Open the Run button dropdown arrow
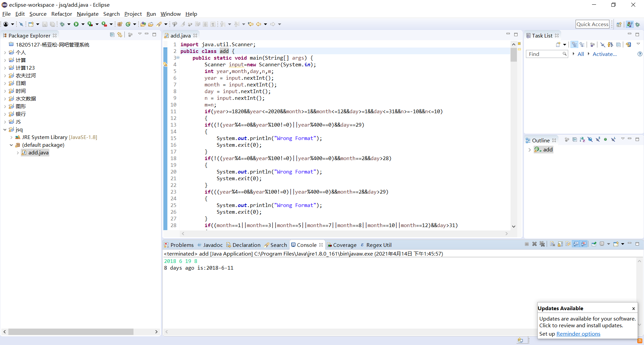This screenshot has width=644, height=345. [x=83, y=24]
